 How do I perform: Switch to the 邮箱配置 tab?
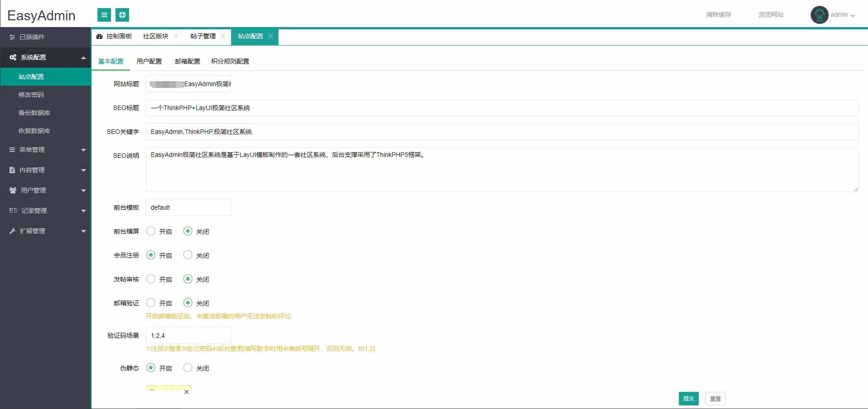tap(187, 61)
